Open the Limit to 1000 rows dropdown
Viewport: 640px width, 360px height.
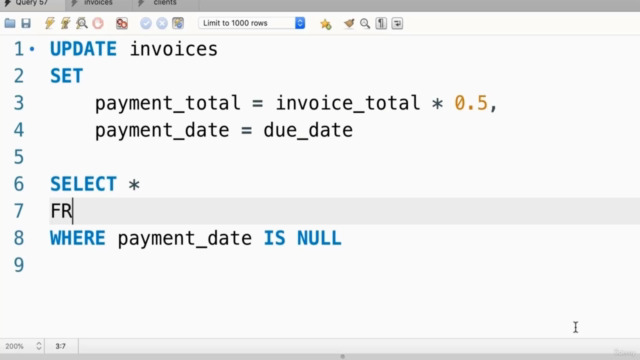point(252,23)
